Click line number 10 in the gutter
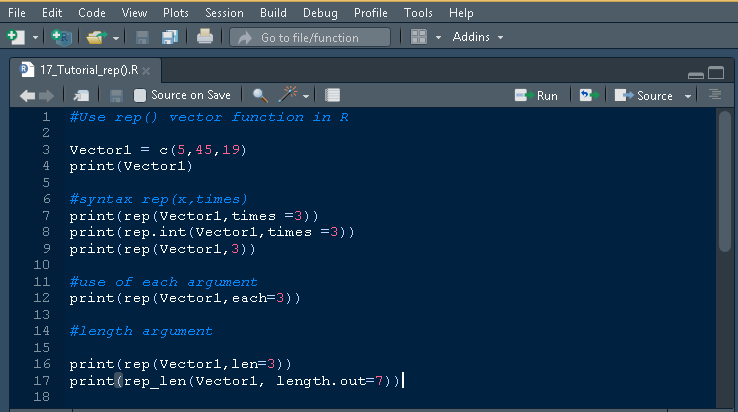 pyautogui.click(x=42, y=265)
